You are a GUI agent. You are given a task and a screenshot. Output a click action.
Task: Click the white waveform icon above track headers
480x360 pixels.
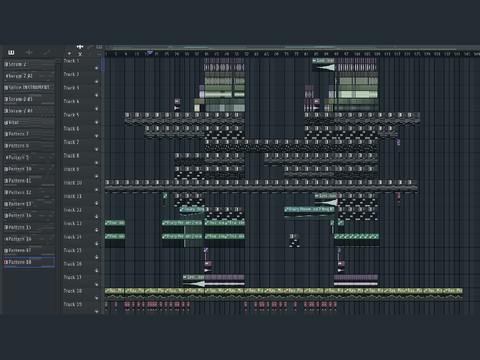coord(80,47)
